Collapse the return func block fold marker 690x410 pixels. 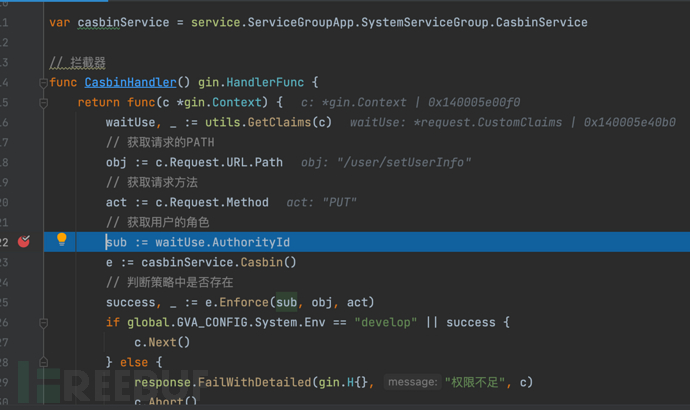pyautogui.click(x=43, y=102)
